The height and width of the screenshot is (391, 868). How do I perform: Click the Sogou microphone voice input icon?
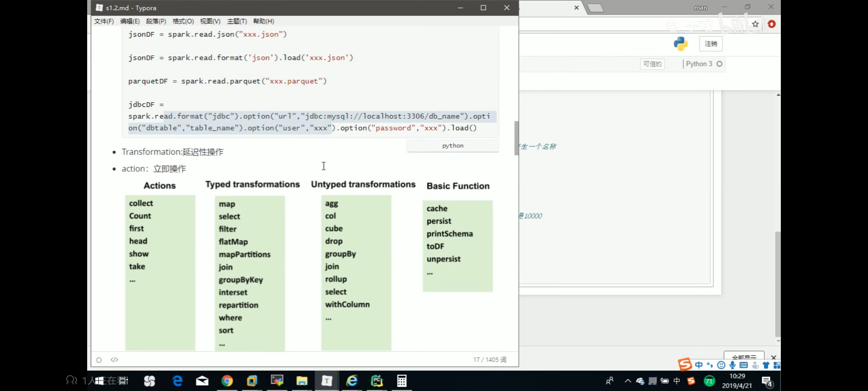click(732, 365)
